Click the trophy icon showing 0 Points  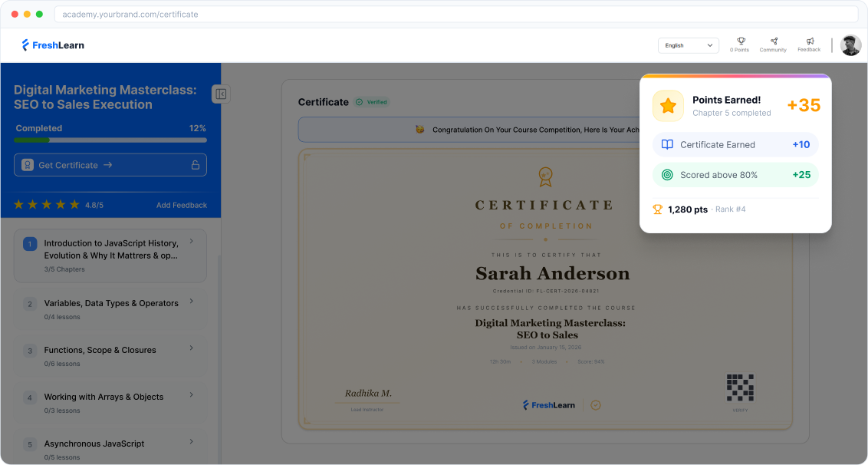[x=739, y=41]
